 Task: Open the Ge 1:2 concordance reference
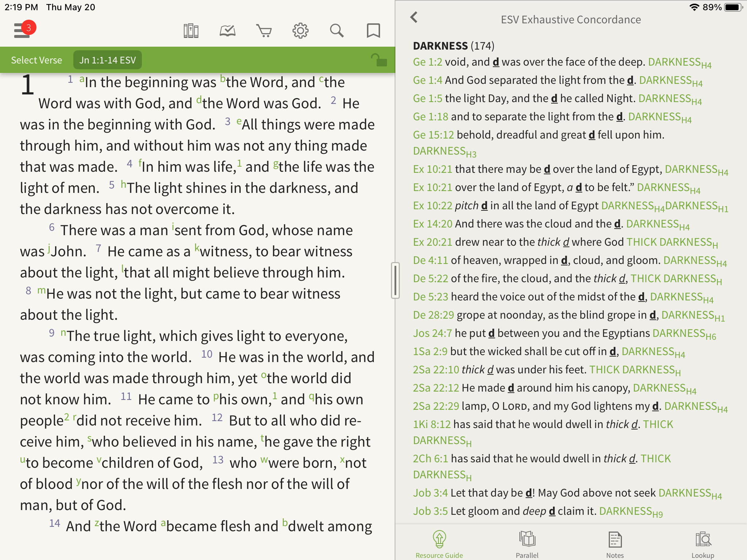[427, 62]
